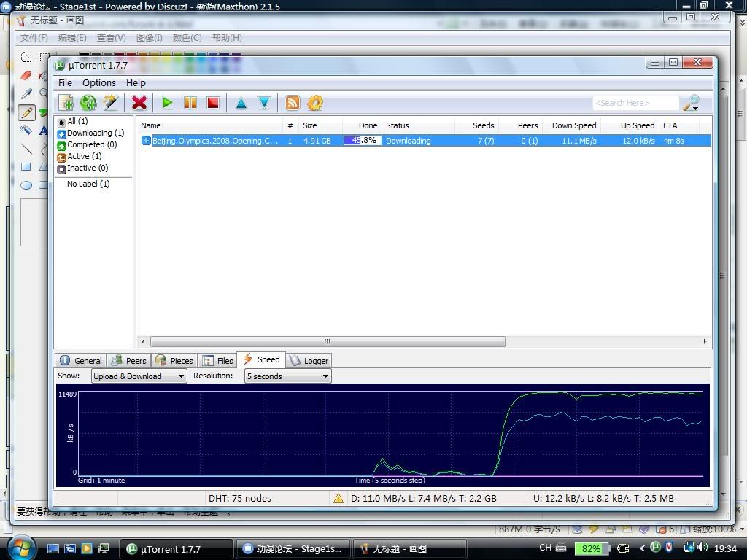Click the horizontal scrollbar in torrent list
Viewport: 747px width, 560px height.
328,341
